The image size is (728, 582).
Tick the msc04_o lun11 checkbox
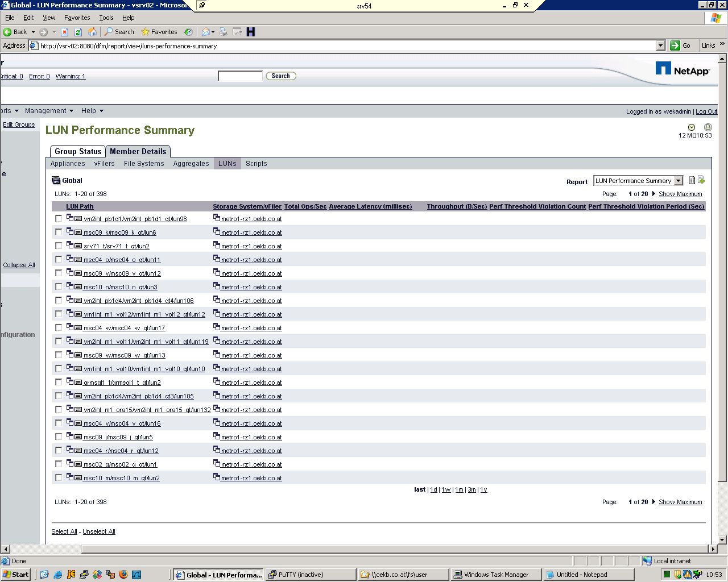[x=59, y=260]
